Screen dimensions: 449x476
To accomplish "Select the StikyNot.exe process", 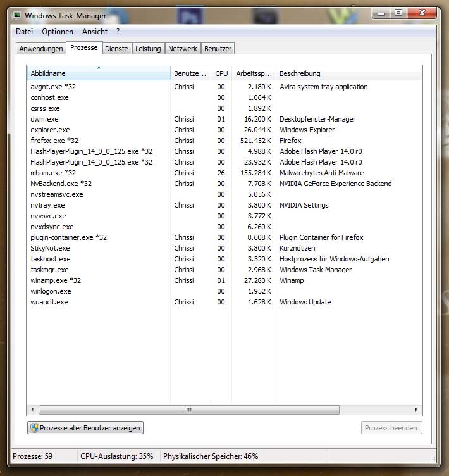I will click(225, 248).
